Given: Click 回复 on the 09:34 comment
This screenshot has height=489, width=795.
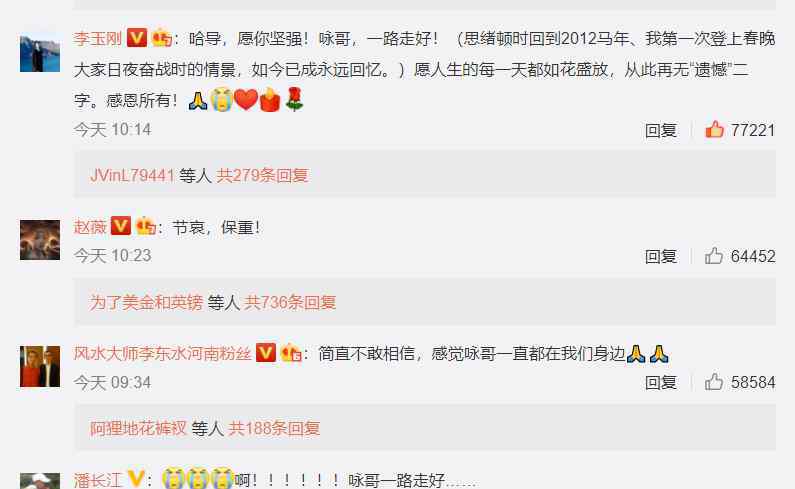Looking at the screenshot, I should pyautogui.click(x=661, y=382).
